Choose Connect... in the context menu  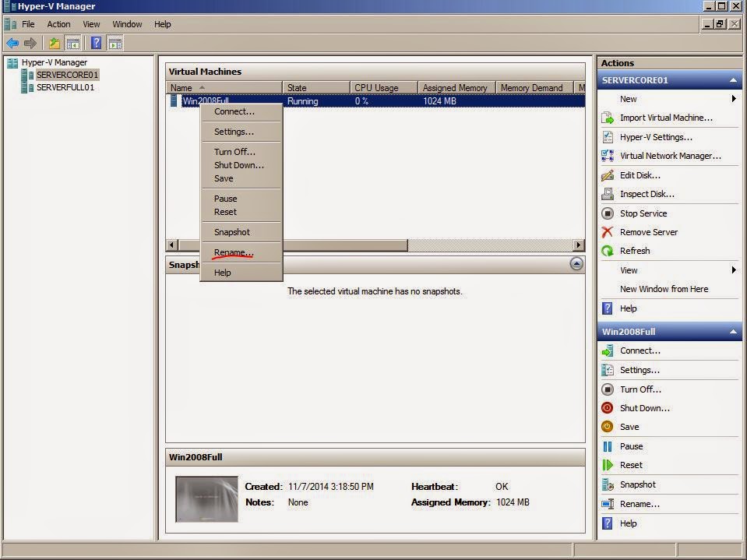(x=241, y=111)
